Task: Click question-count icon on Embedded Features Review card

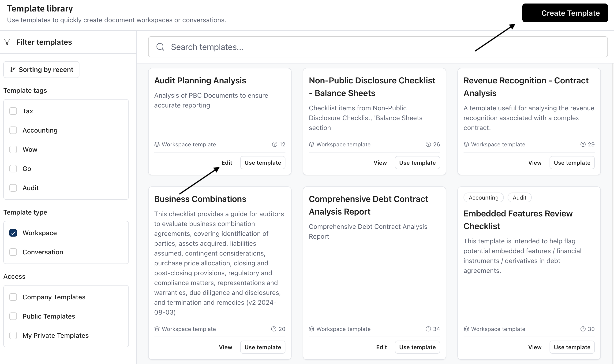Action: pos(583,329)
